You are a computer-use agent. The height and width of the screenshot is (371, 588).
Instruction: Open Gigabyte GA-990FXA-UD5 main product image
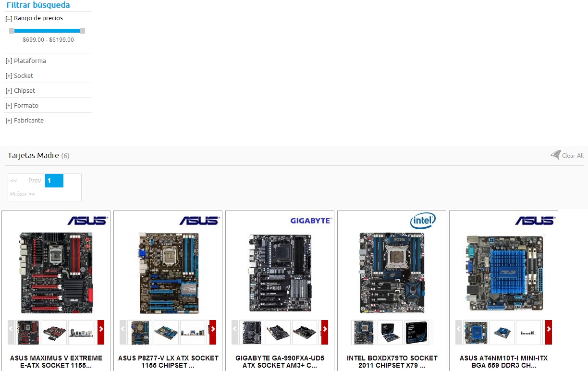tap(280, 273)
